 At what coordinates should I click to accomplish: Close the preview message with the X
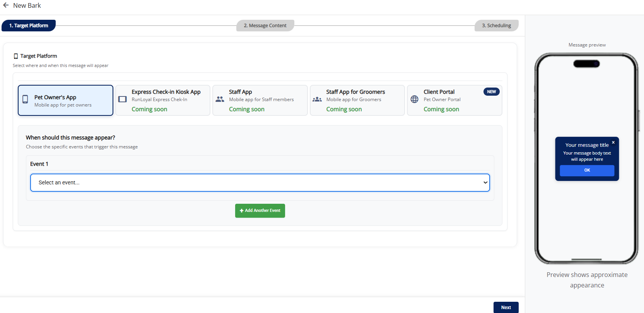[613, 143]
